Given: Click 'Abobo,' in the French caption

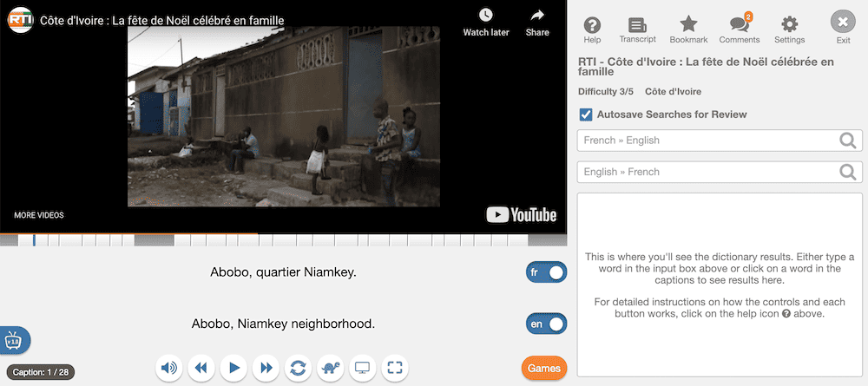Looking at the screenshot, I should (x=232, y=272).
